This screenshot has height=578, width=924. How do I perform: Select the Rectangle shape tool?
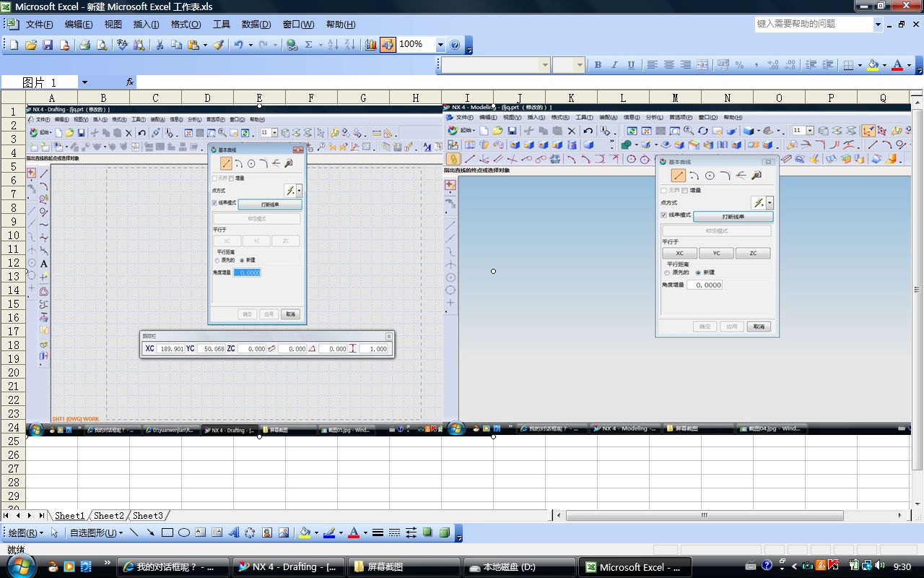click(167, 533)
